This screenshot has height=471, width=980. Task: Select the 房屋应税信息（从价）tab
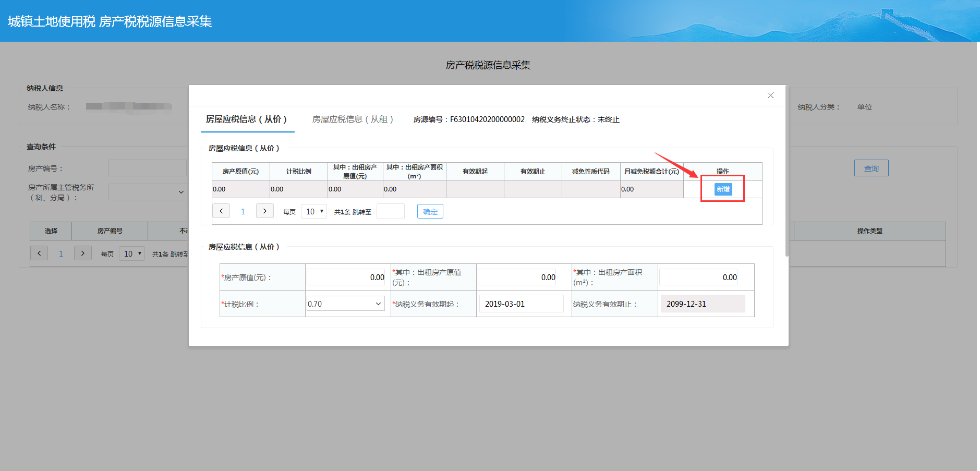247,119
